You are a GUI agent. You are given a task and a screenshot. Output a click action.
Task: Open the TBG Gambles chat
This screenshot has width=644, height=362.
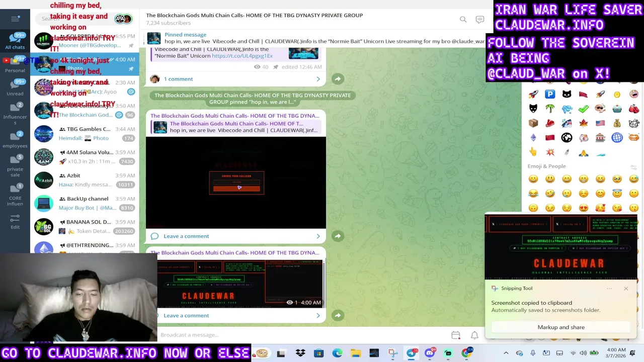pyautogui.click(x=85, y=134)
